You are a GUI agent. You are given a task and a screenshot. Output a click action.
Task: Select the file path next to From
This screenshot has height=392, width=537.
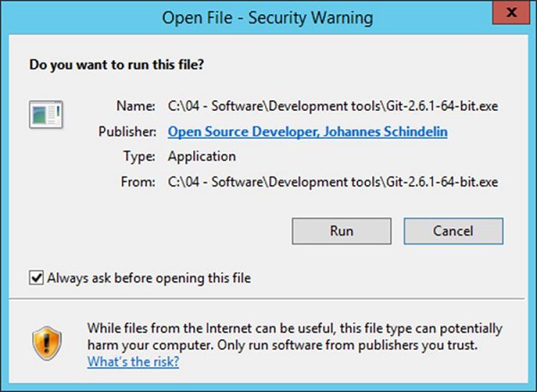[332, 181]
